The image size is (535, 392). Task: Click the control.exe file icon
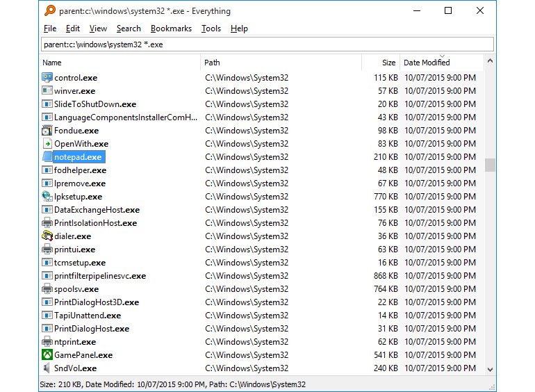[x=47, y=78]
